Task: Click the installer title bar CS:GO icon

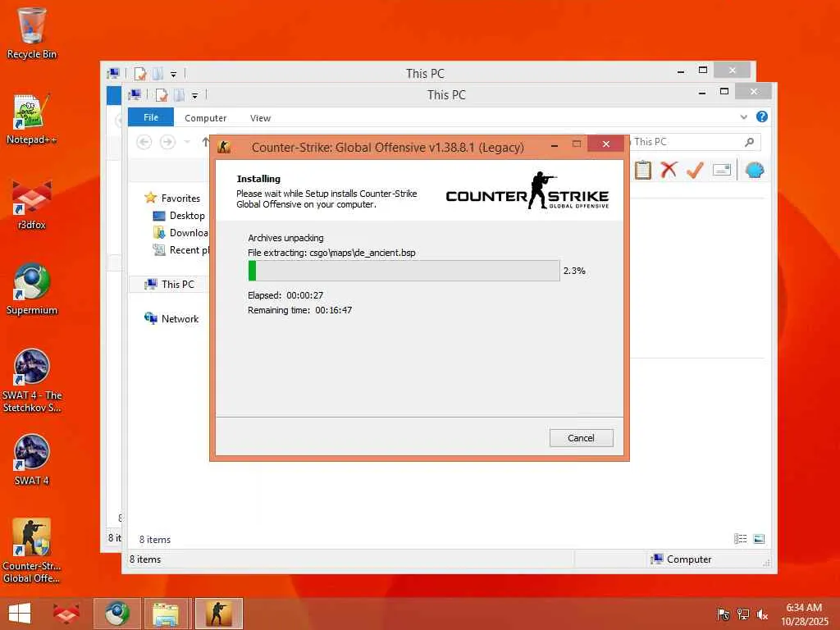Action: click(224, 147)
